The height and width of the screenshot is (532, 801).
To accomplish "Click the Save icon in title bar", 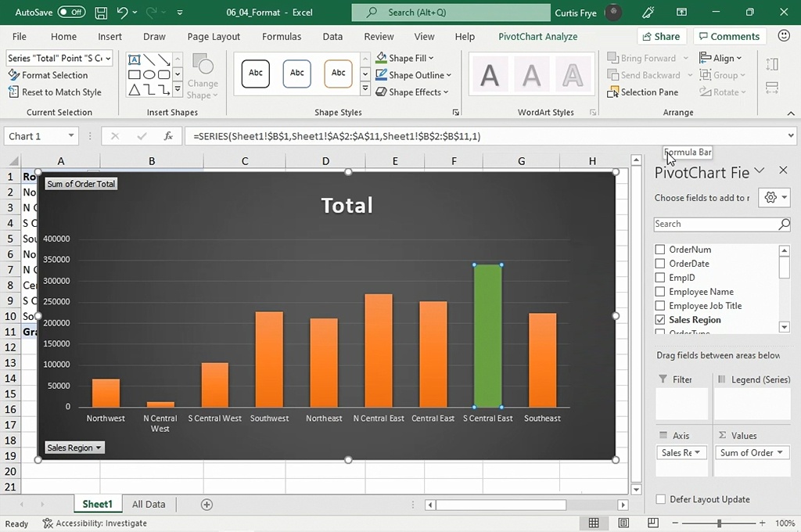I will pyautogui.click(x=101, y=13).
